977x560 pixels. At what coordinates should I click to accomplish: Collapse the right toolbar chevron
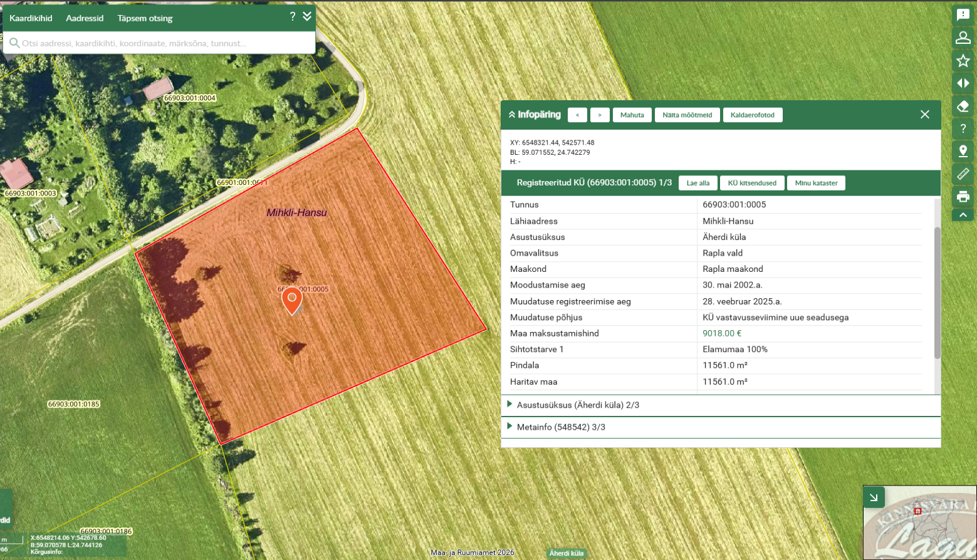click(963, 215)
